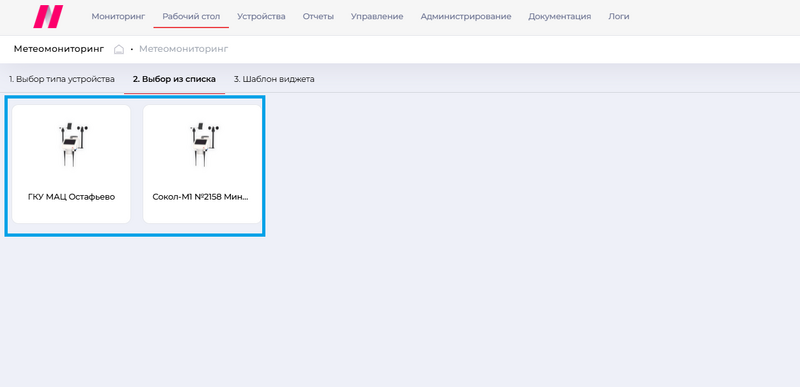This screenshot has width=800, height=387.
Task: Click the pink application logo
Action: (x=48, y=16)
